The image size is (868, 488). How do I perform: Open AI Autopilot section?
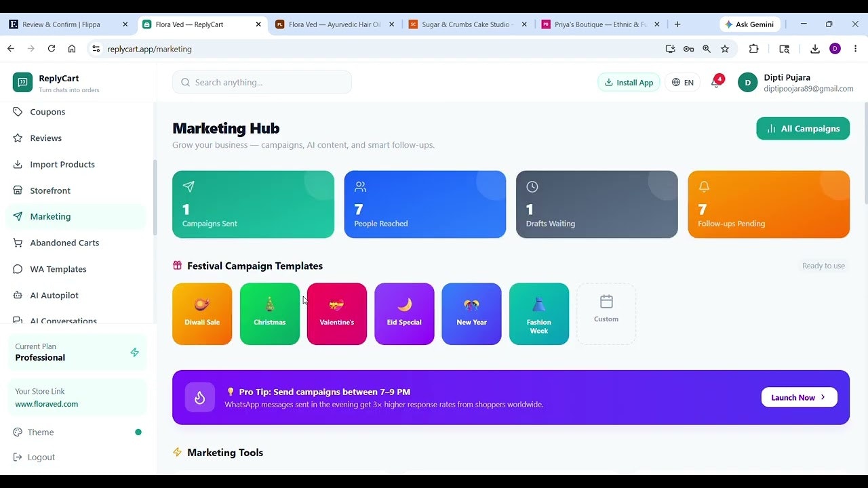tap(77, 296)
